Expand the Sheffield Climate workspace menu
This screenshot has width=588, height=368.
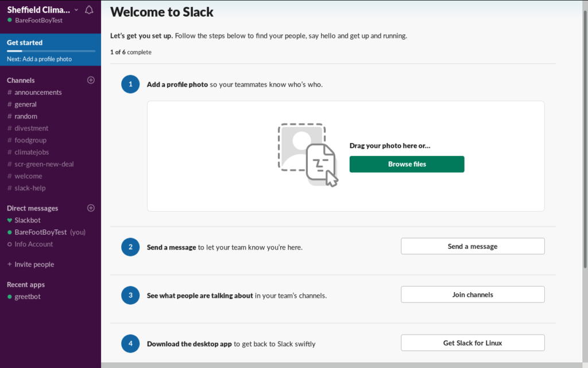42,10
